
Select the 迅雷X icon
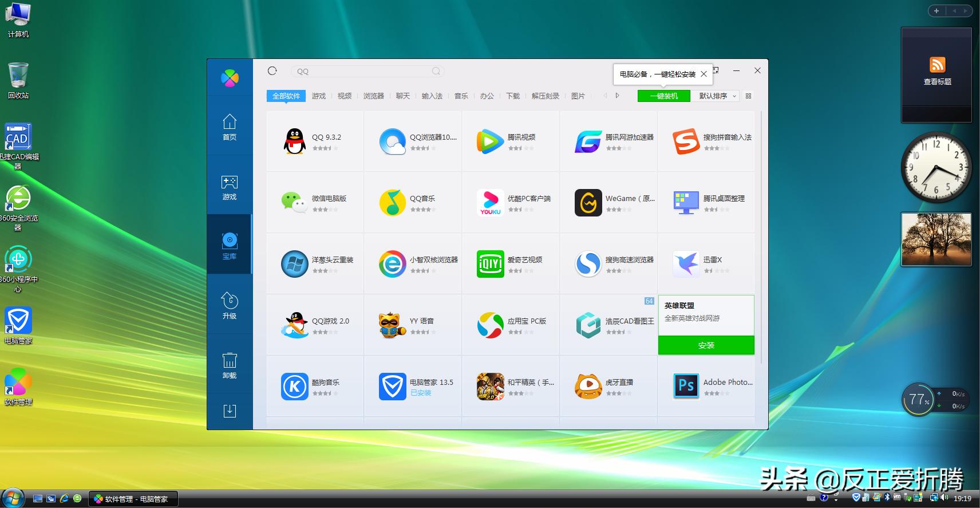coord(686,264)
